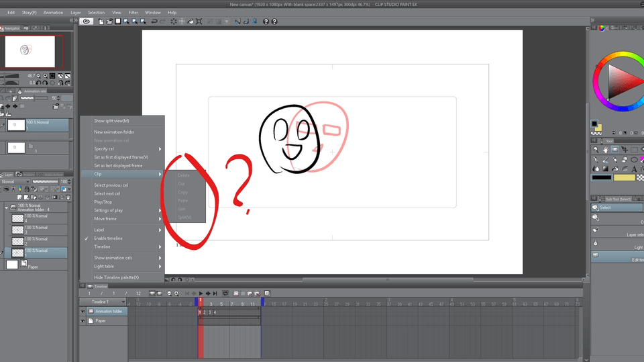Select the Magnifier zoom tool

(596, 149)
